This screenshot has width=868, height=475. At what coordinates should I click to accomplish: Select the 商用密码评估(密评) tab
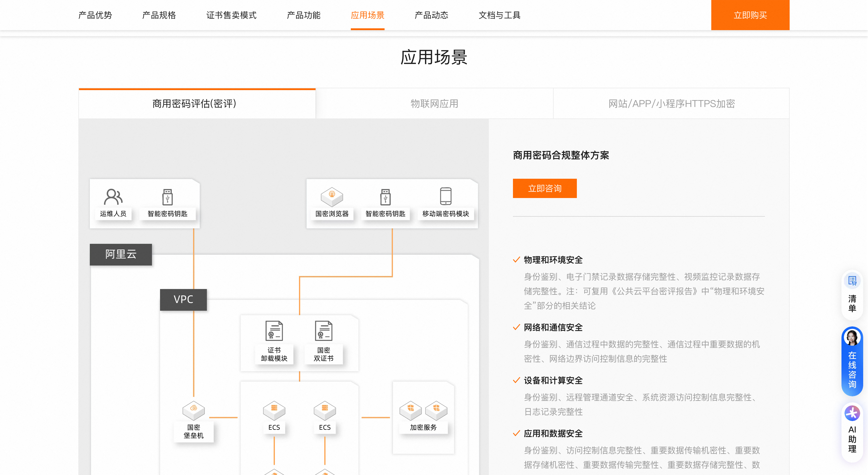coord(194,104)
